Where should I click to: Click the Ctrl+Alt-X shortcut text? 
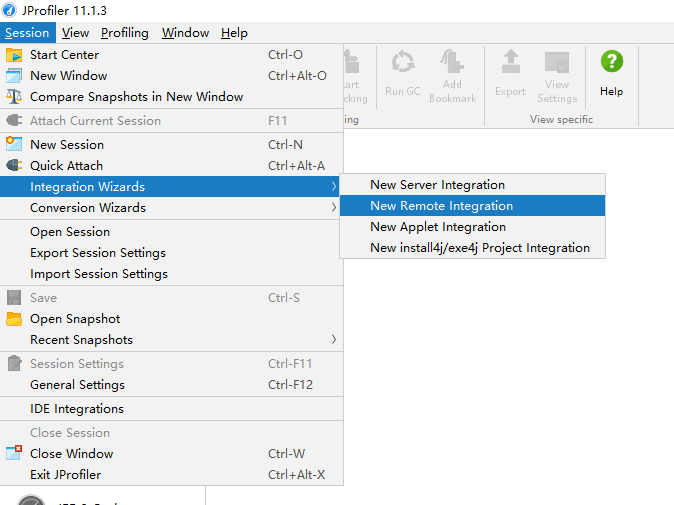(297, 474)
